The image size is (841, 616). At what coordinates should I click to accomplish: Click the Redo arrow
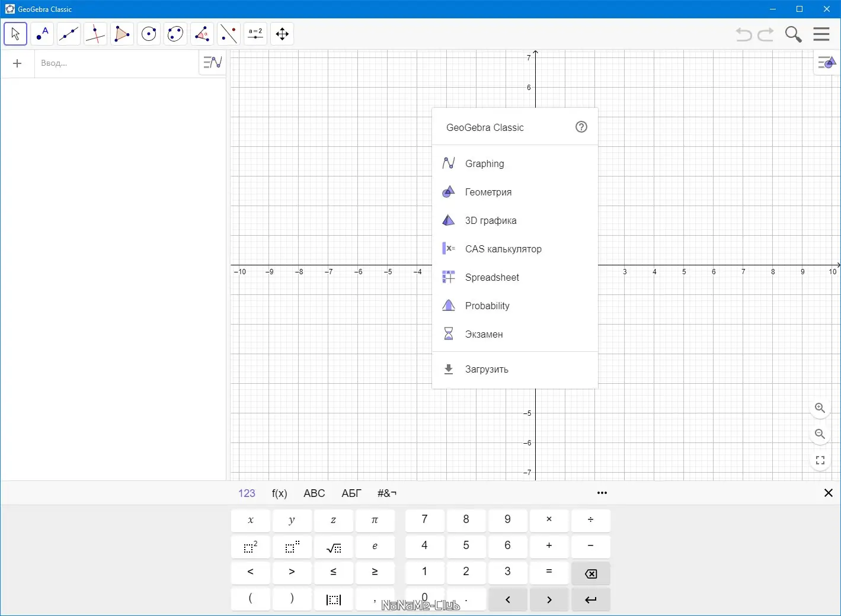[766, 34]
